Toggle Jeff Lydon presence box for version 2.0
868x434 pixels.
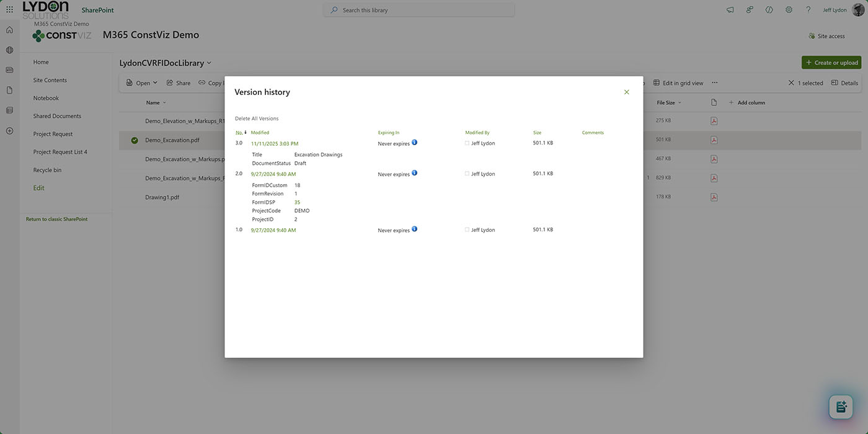click(x=467, y=174)
